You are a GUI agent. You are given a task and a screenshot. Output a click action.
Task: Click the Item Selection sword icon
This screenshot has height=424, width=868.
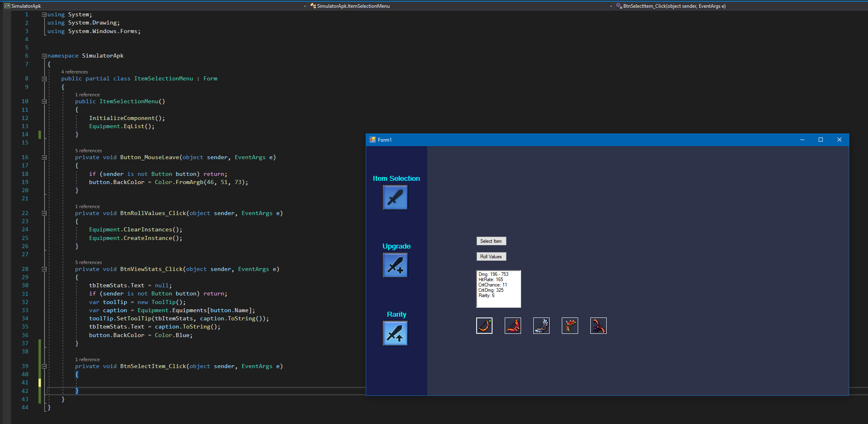pyautogui.click(x=395, y=198)
